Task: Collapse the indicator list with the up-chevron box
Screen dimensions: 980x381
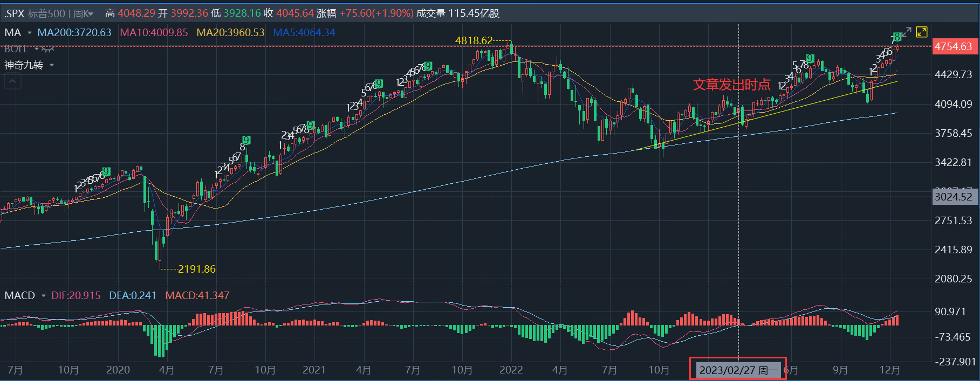Action: tap(13, 82)
